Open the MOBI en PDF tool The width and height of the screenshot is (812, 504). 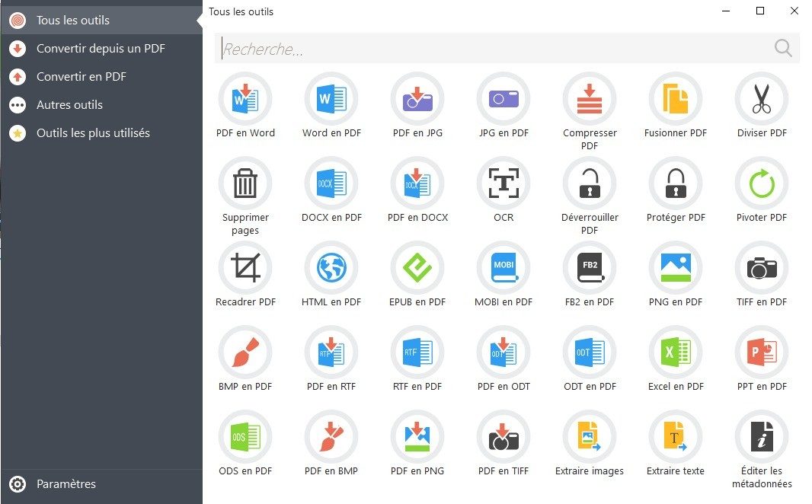coord(504,267)
